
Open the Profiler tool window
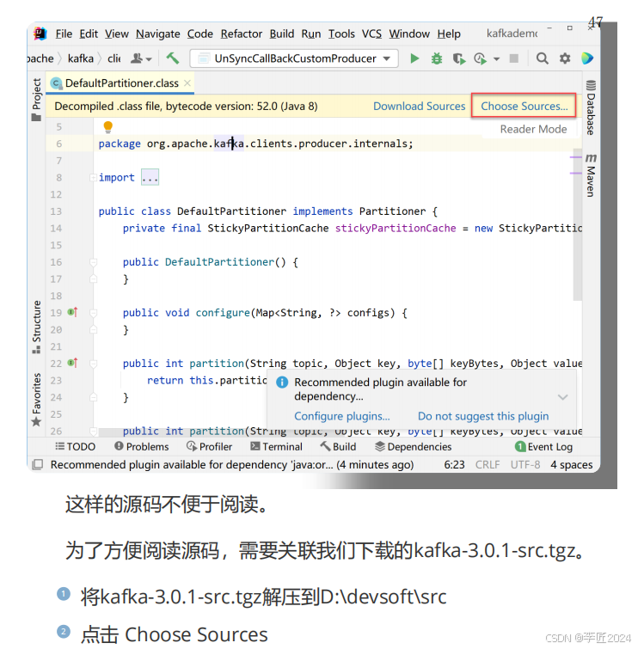(209, 447)
